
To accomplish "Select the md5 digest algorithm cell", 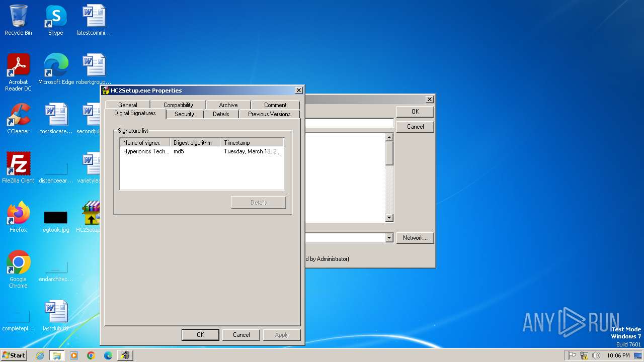I will click(179, 151).
